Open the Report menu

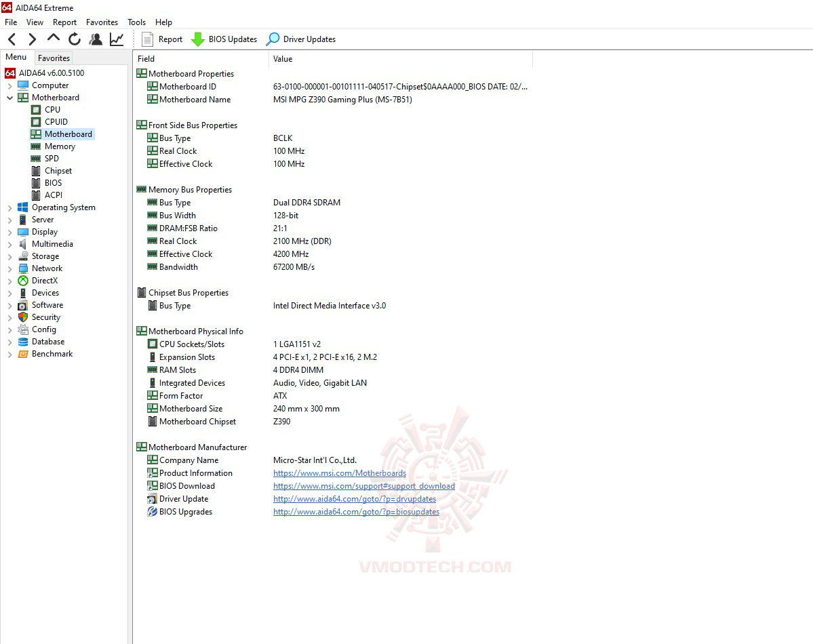pyautogui.click(x=64, y=22)
